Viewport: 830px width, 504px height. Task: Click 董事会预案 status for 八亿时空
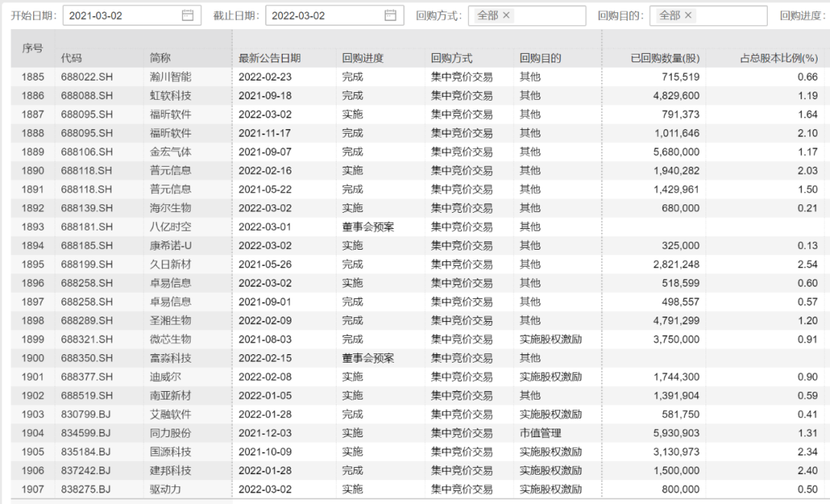coord(368,227)
